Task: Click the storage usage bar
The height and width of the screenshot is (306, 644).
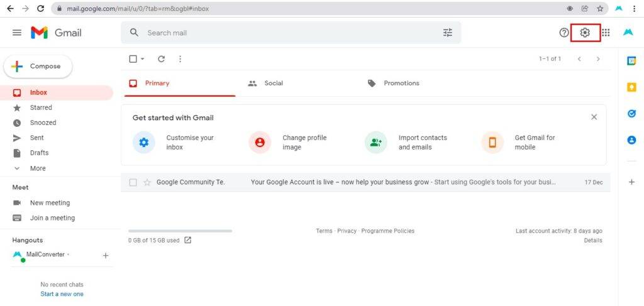Action: [x=180, y=231]
